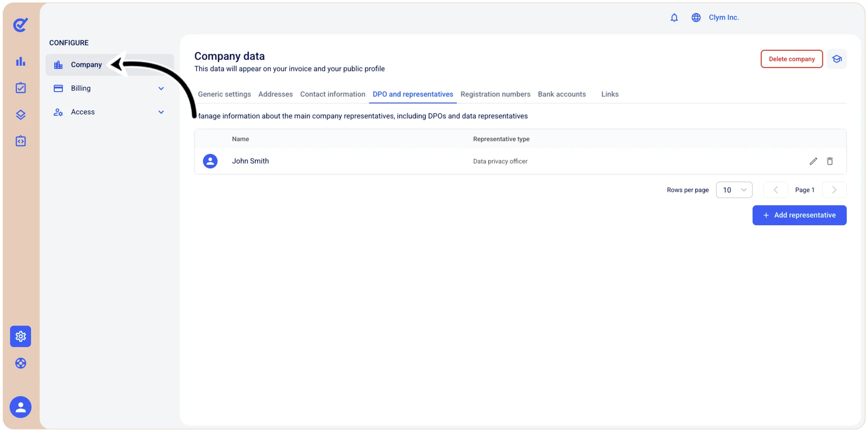Switch to DPO and representatives tab
The image size is (868, 432).
tap(412, 94)
